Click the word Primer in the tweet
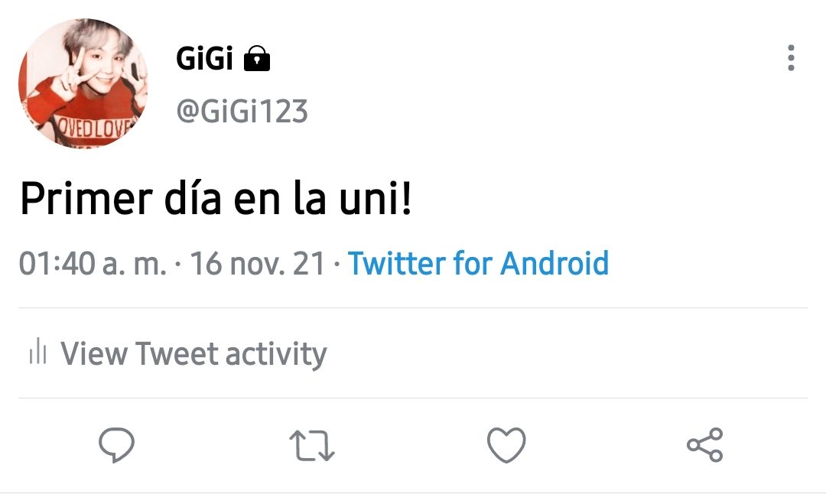The image size is (826, 504). pos(87,199)
